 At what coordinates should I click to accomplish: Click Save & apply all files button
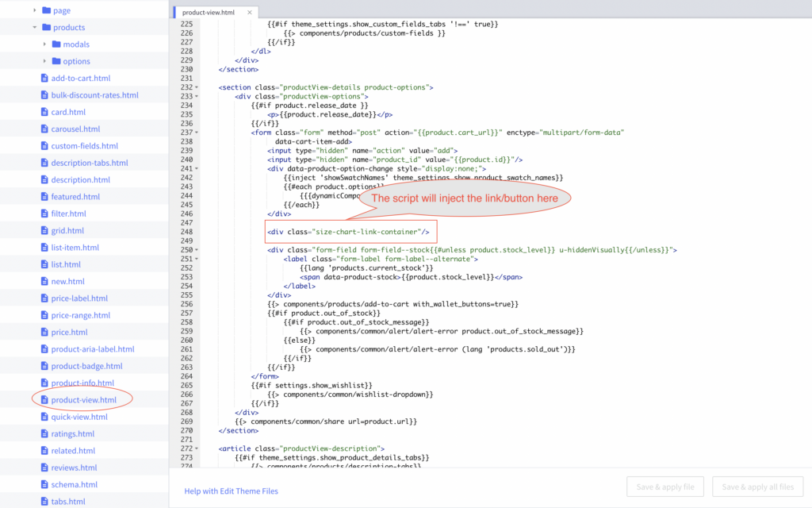(x=757, y=487)
